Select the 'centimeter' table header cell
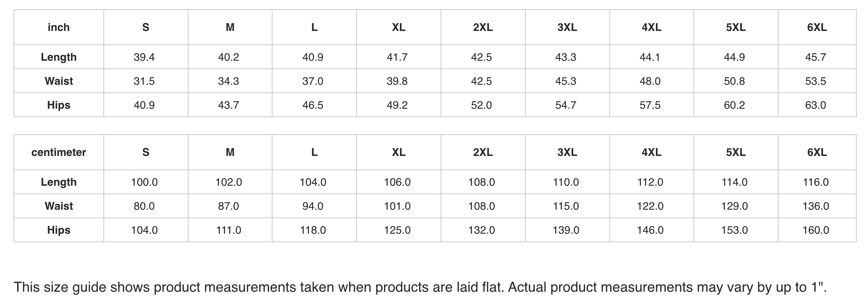 [59, 152]
